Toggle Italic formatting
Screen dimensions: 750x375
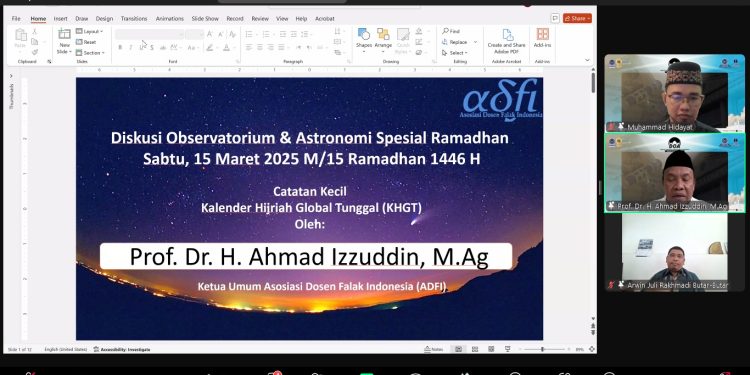pos(131,47)
